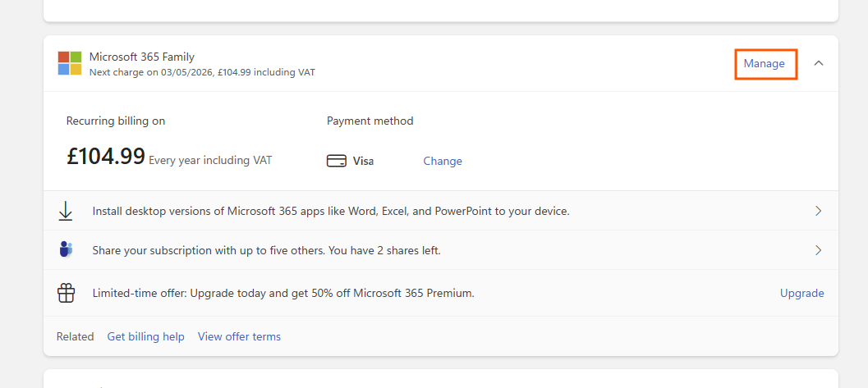Collapse the Microsoft 365 Family section
The width and height of the screenshot is (868, 388).
tap(818, 63)
